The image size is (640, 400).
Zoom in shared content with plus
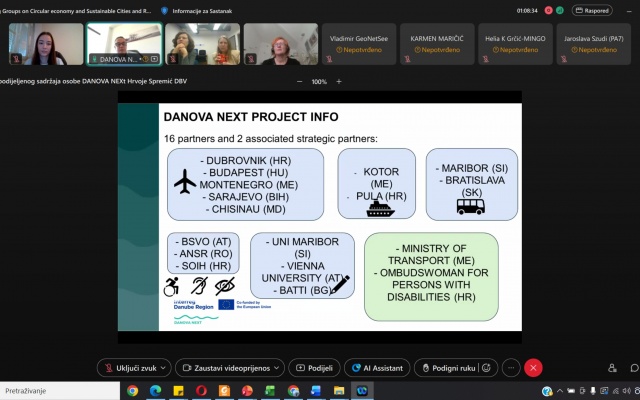click(x=339, y=82)
